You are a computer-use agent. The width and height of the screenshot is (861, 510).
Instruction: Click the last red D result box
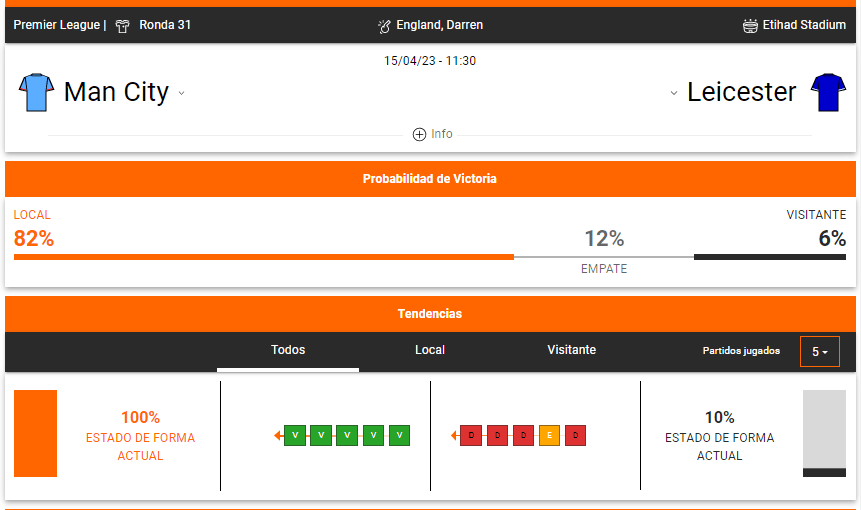(575, 435)
